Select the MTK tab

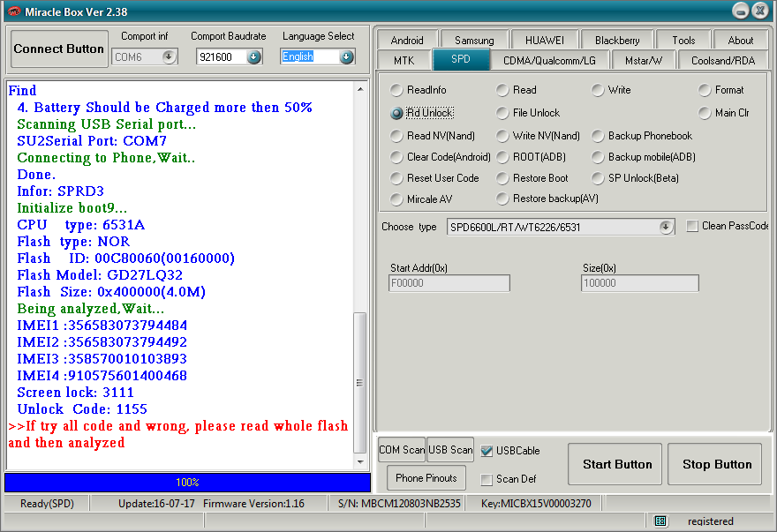pyautogui.click(x=404, y=60)
